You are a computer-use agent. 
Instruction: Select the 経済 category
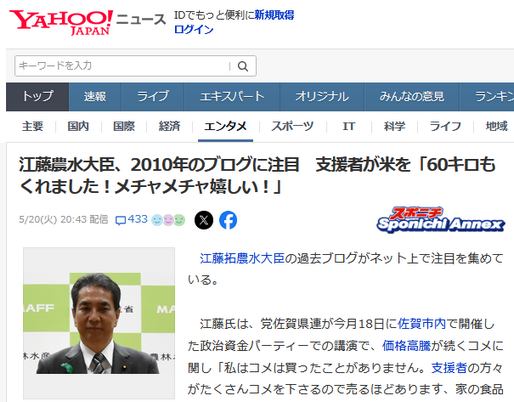[169, 126]
